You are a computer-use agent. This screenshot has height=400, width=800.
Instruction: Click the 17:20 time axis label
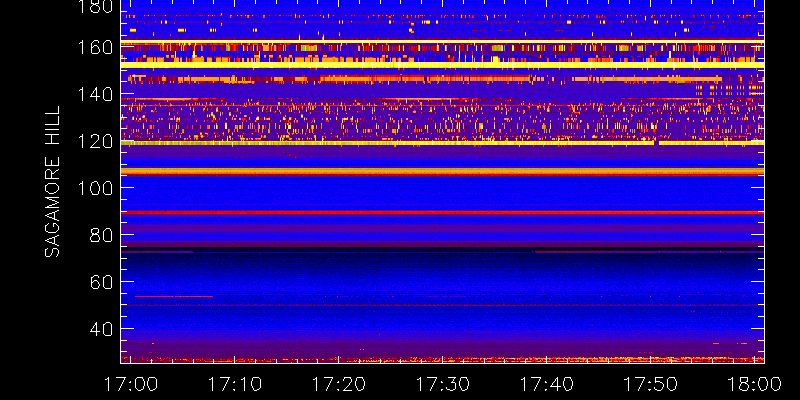pyautogui.click(x=339, y=384)
